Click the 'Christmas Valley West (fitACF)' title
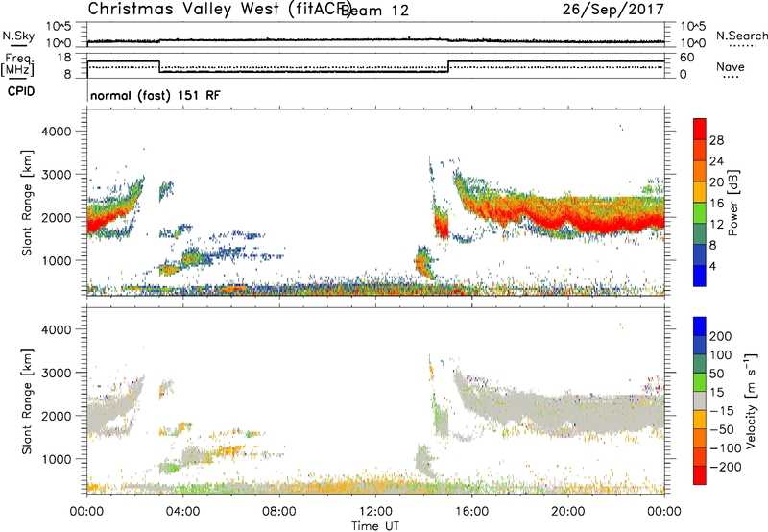 pyautogui.click(x=220, y=9)
